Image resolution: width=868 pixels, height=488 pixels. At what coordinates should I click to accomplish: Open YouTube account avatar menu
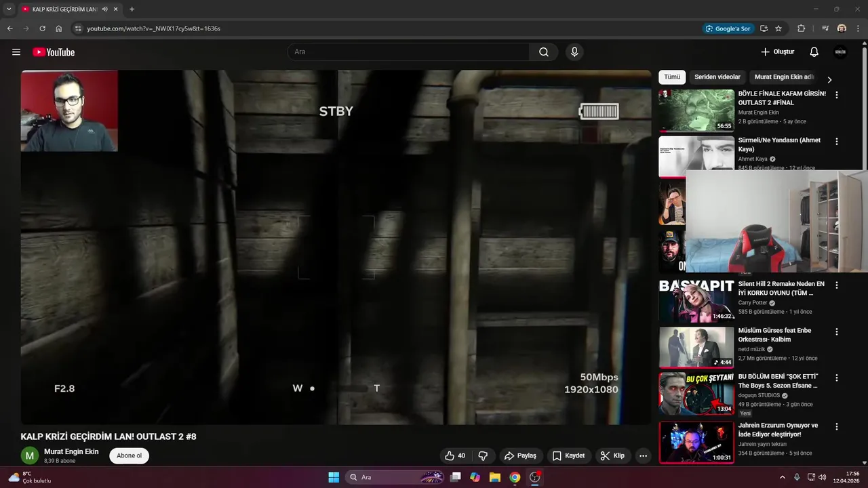[x=840, y=52]
